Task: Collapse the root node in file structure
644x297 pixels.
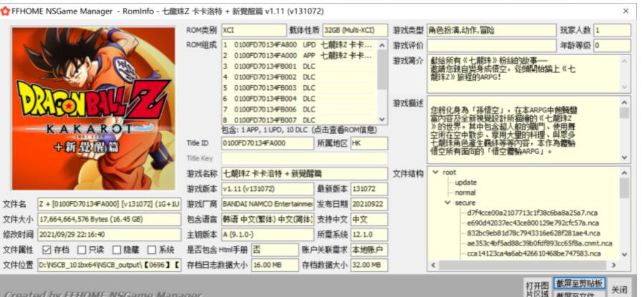Action: 436,172
